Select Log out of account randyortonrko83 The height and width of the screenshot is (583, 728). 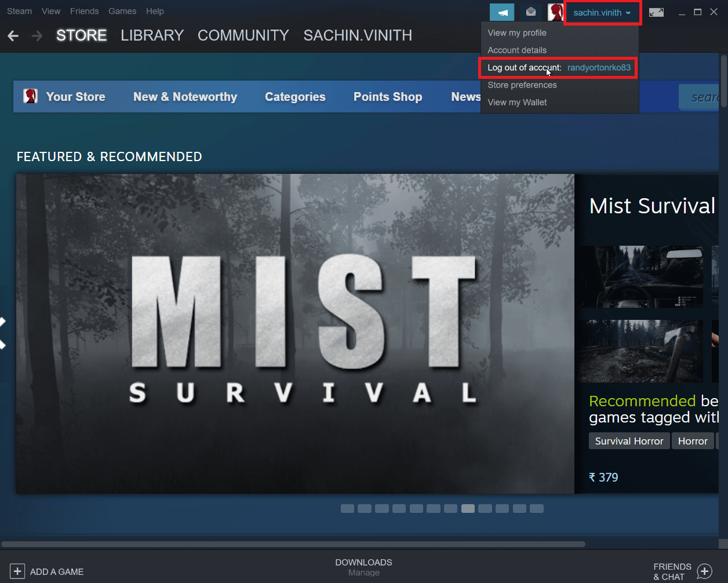pyautogui.click(x=558, y=68)
